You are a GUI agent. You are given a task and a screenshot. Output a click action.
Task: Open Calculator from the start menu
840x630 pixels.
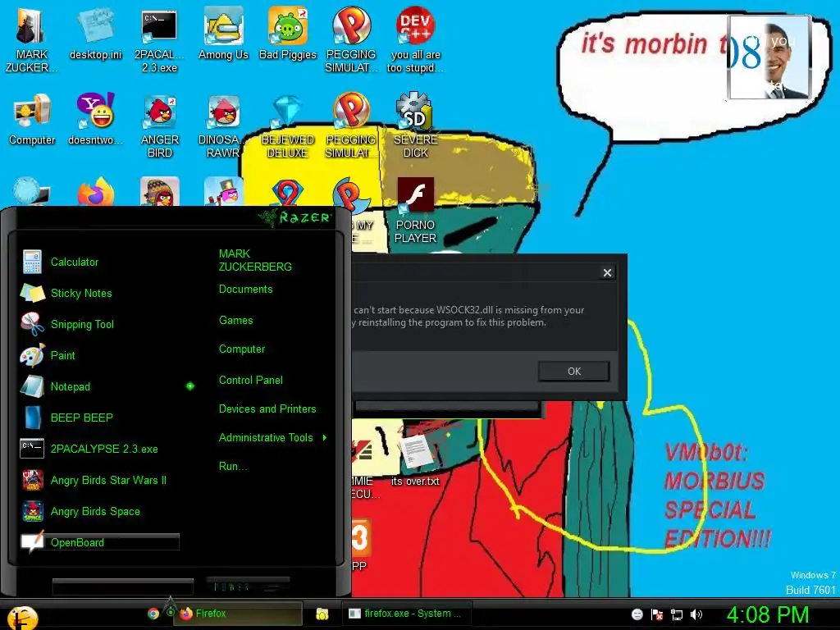[75, 262]
